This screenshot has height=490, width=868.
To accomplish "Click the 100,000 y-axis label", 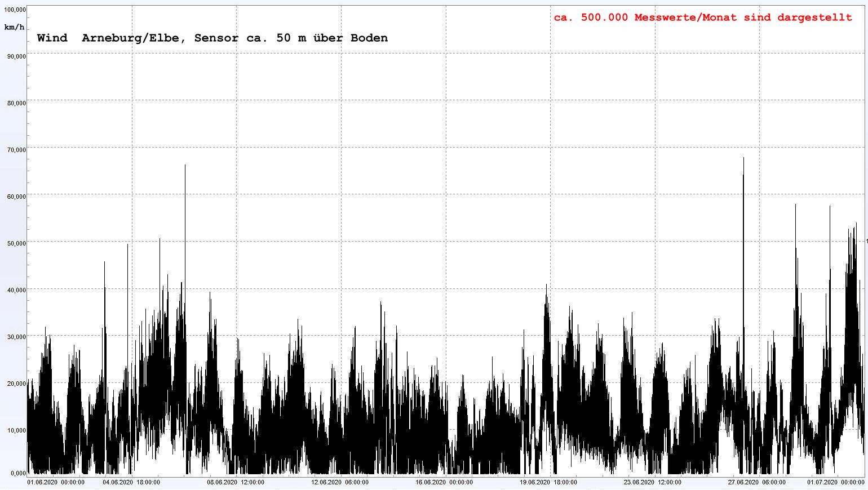I will [x=14, y=10].
